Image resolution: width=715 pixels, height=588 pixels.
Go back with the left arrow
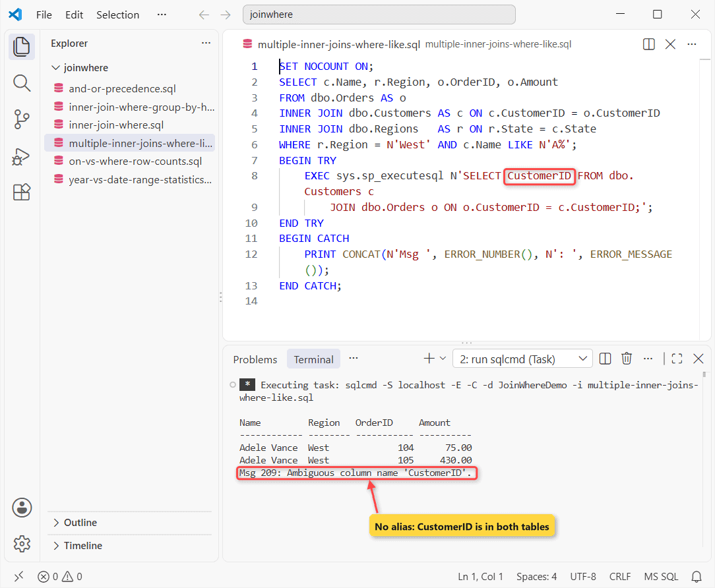[204, 15]
